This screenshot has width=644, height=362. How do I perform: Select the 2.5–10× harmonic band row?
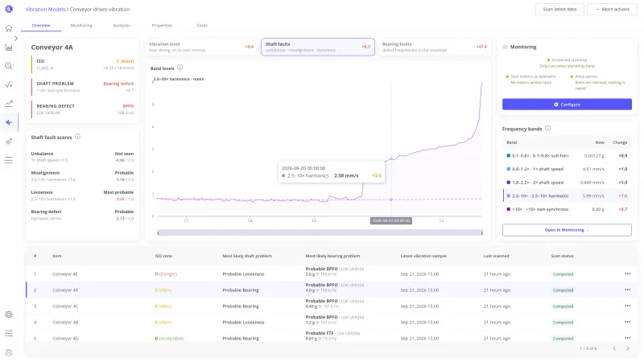(567, 195)
